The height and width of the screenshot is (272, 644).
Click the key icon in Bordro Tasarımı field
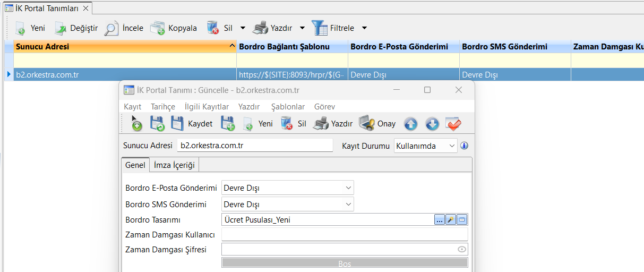point(451,220)
